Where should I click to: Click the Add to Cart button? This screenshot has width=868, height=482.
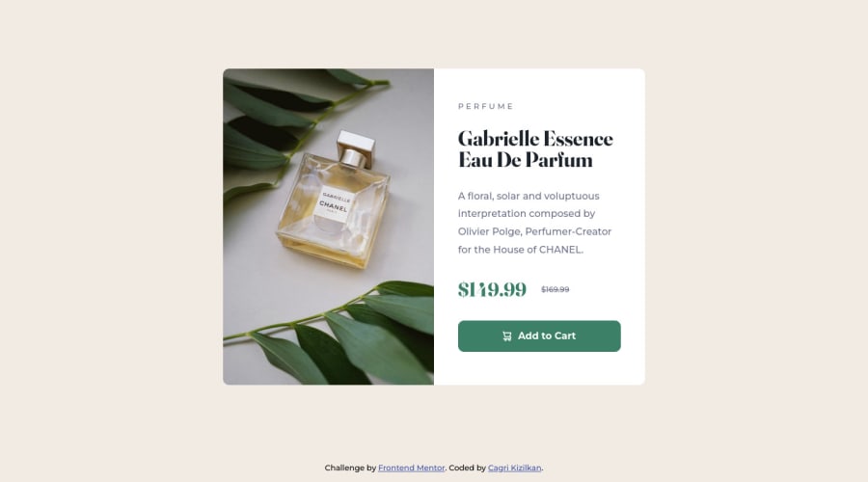point(539,335)
